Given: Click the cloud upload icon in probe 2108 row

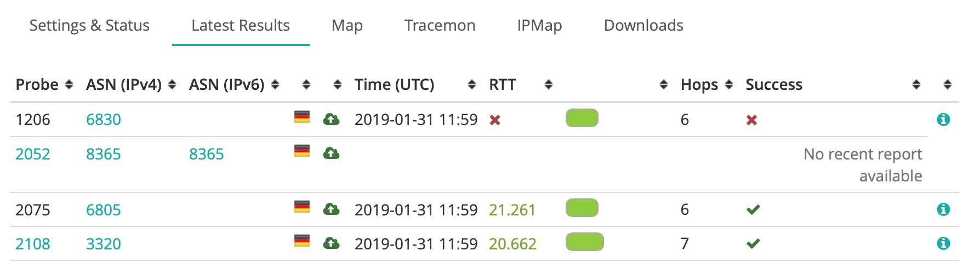Looking at the screenshot, I should click(331, 243).
